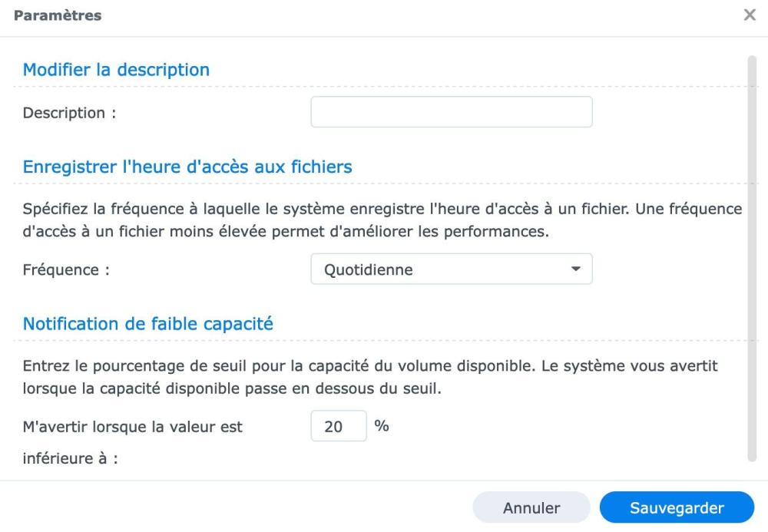
Task: Click the "Description :" field label
Action: click(69, 113)
